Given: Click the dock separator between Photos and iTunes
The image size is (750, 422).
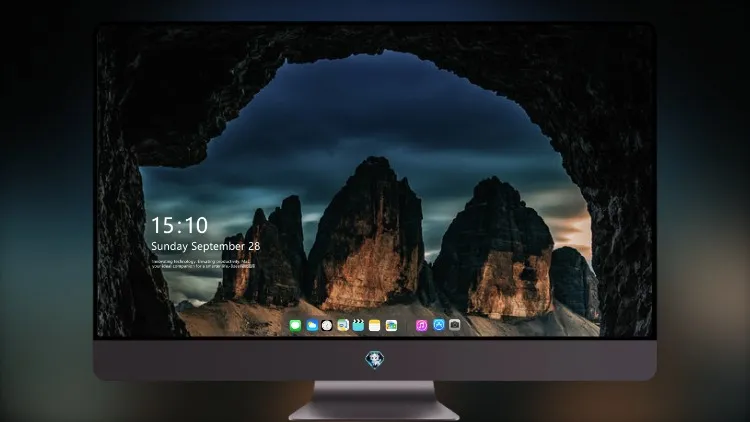Looking at the screenshot, I should tap(407, 326).
